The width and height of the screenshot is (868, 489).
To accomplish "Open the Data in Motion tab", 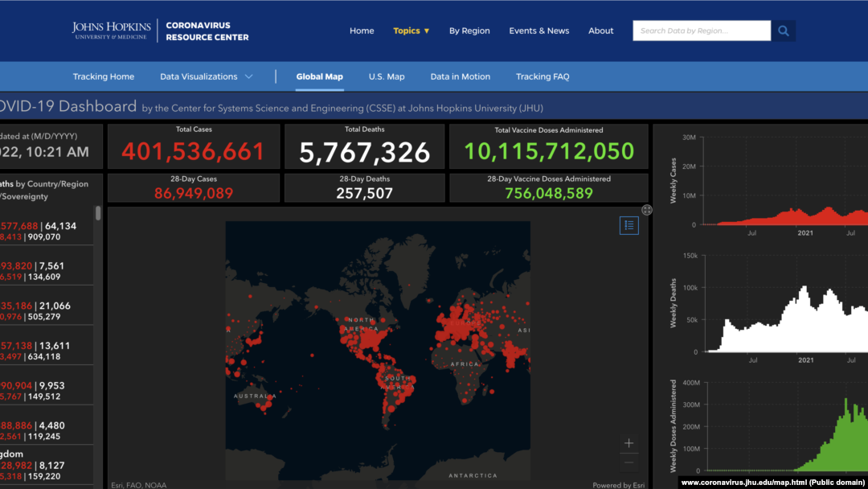I will click(460, 76).
